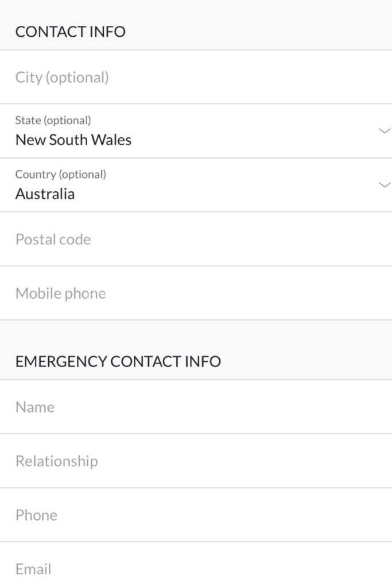Focus the emergency contact Phone field
The width and height of the screenshot is (392, 588).
36,515
